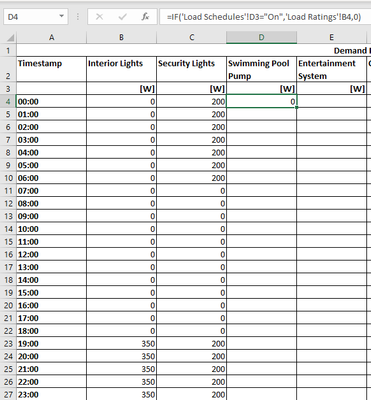Click the [W] unit under Swimming Pool Pump
The height and width of the screenshot is (400, 371).
coord(261,89)
